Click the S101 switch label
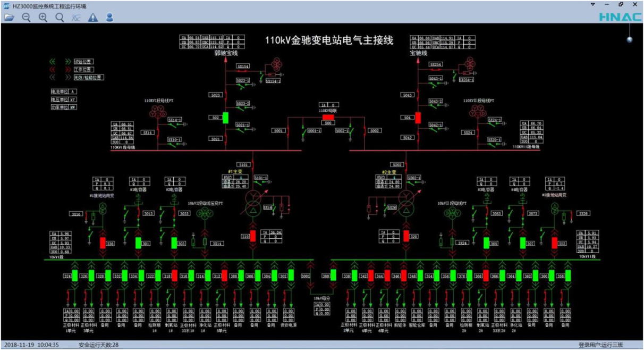644x350 pixels. pyautogui.click(x=244, y=165)
